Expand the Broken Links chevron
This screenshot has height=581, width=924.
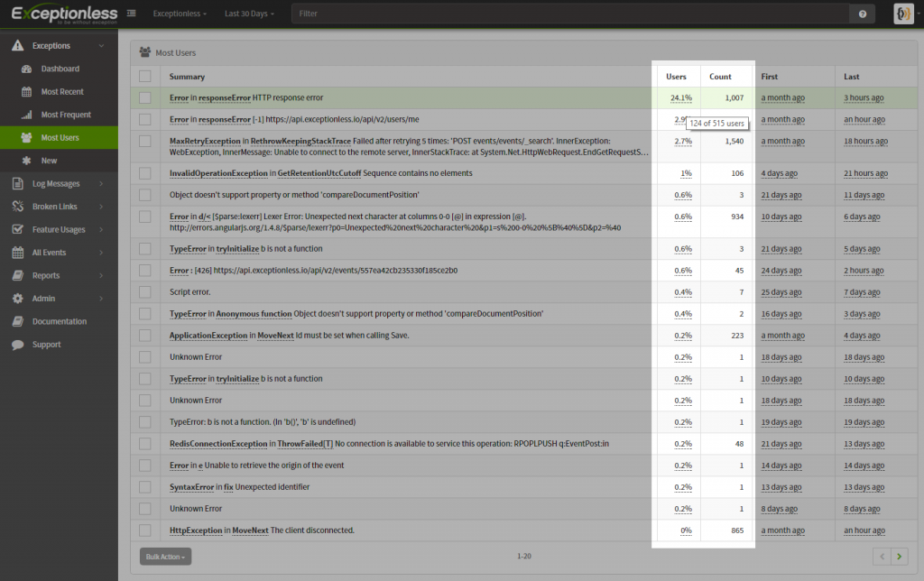[x=101, y=207]
